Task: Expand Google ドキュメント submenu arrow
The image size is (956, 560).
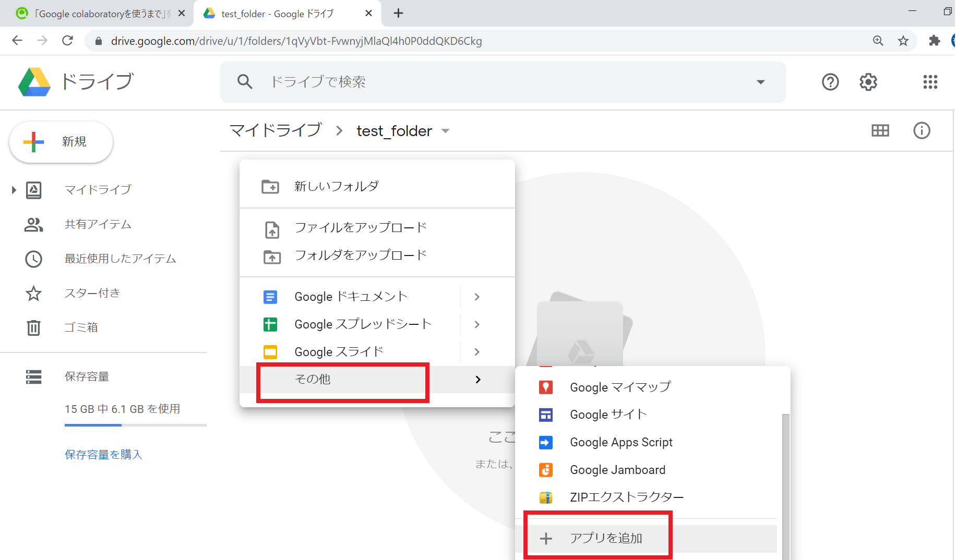Action: pyautogui.click(x=477, y=297)
